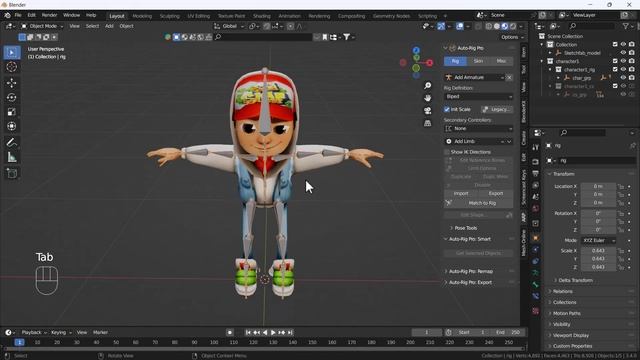Viewport: 640px width, 360px height.
Task: Jump to the timeline start frame
Action: pyautogui.click(x=248, y=333)
